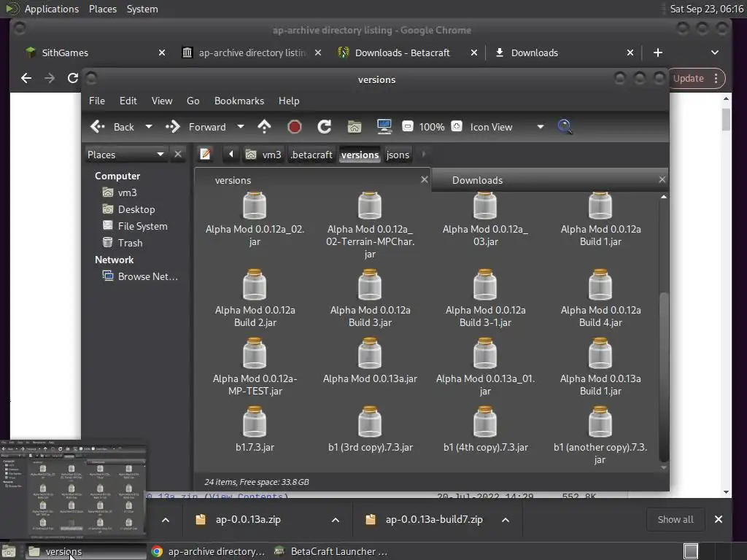Click the red Stop loading icon
The image size is (747, 560).
click(x=295, y=127)
